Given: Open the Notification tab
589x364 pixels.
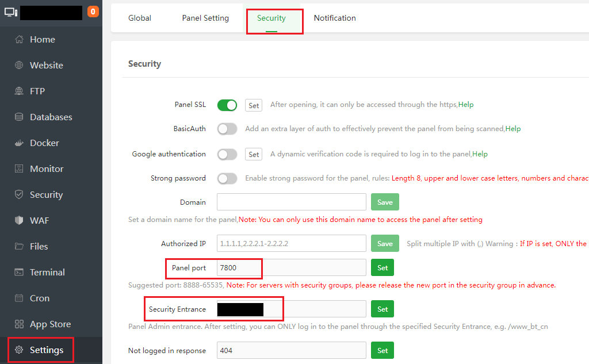Looking at the screenshot, I should pyautogui.click(x=335, y=18).
